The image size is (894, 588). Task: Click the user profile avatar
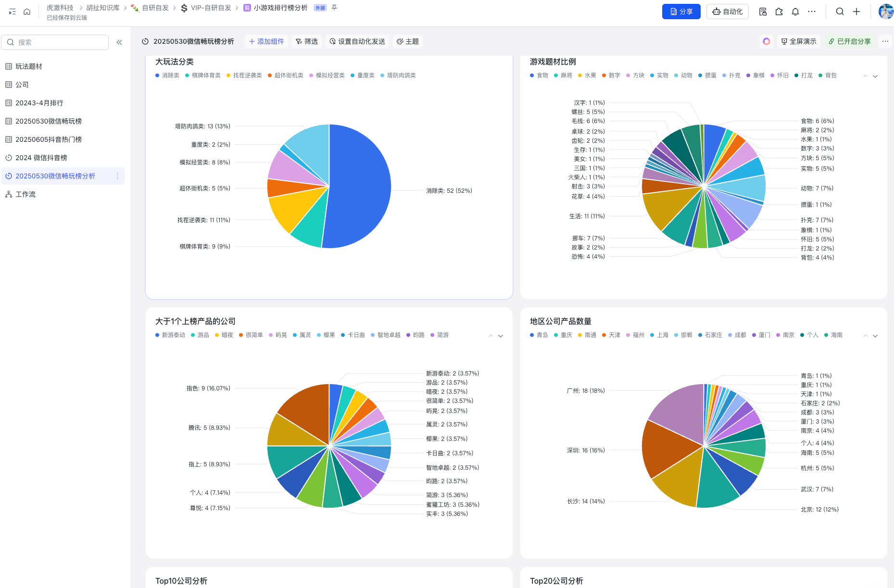(886, 12)
